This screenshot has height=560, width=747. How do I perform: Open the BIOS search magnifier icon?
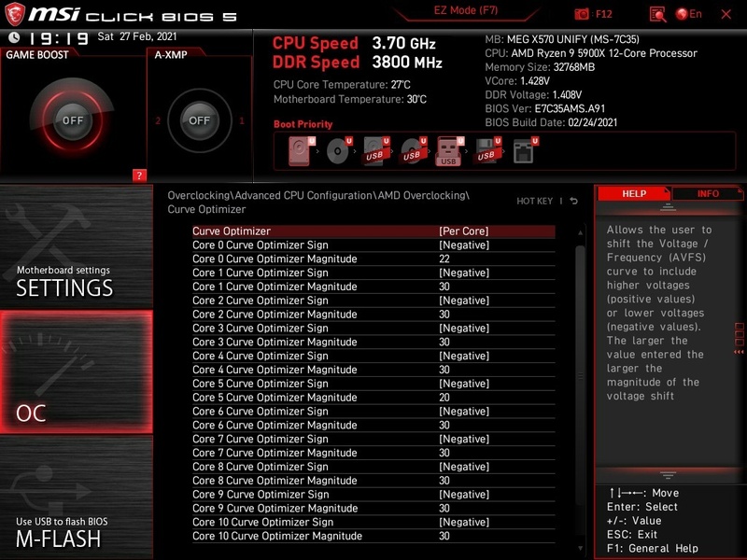pos(657,14)
